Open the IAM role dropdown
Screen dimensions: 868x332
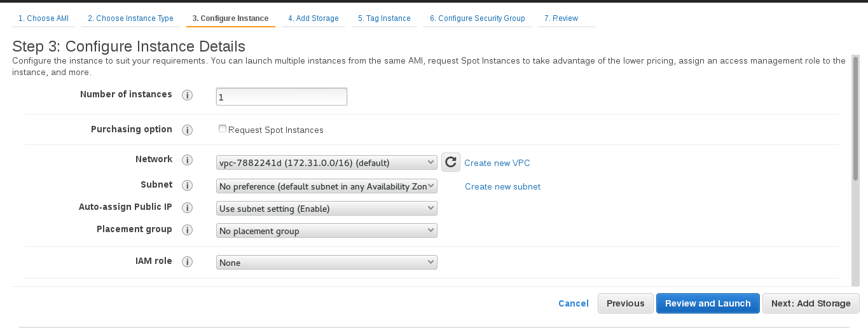327,263
